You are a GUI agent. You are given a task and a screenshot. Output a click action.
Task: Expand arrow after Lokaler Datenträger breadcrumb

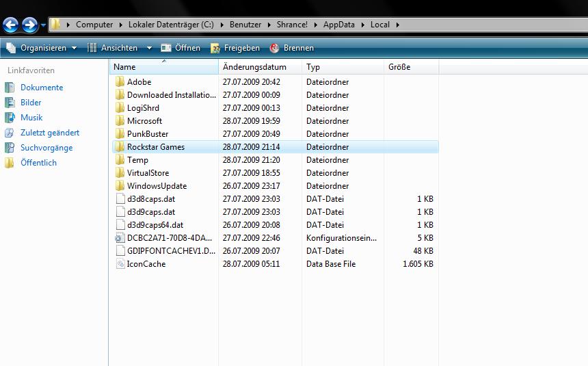click(222, 25)
